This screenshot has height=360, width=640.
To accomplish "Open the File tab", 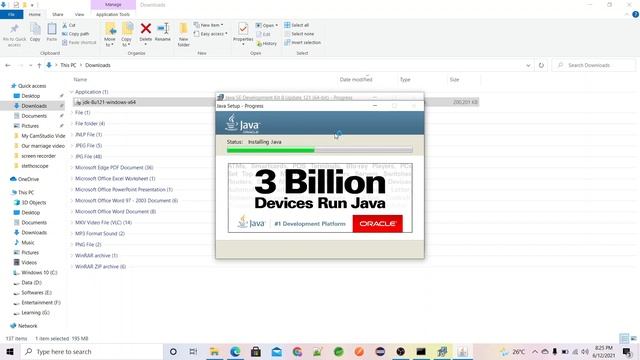I will (x=11, y=15).
